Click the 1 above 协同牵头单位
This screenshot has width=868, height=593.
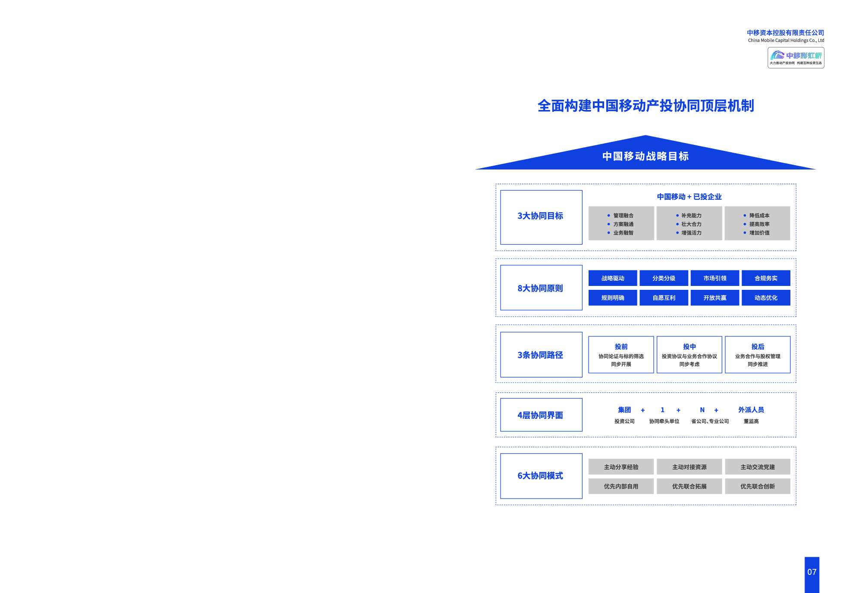coord(662,410)
